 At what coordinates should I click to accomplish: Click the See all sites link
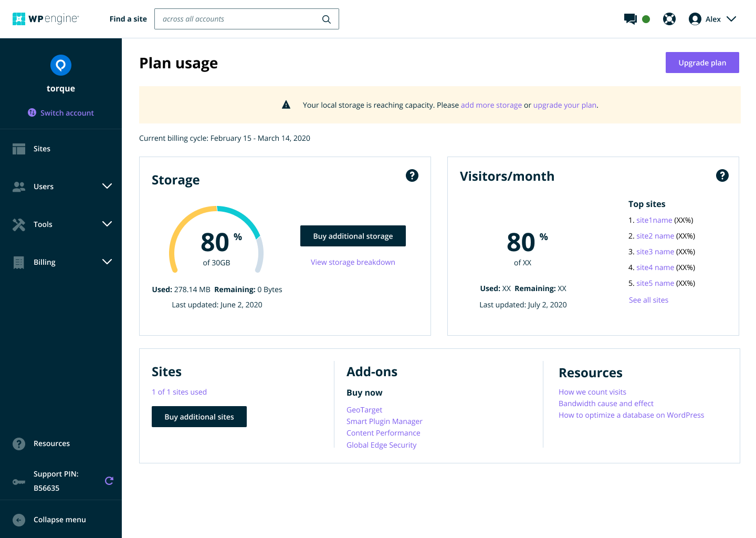pos(649,300)
